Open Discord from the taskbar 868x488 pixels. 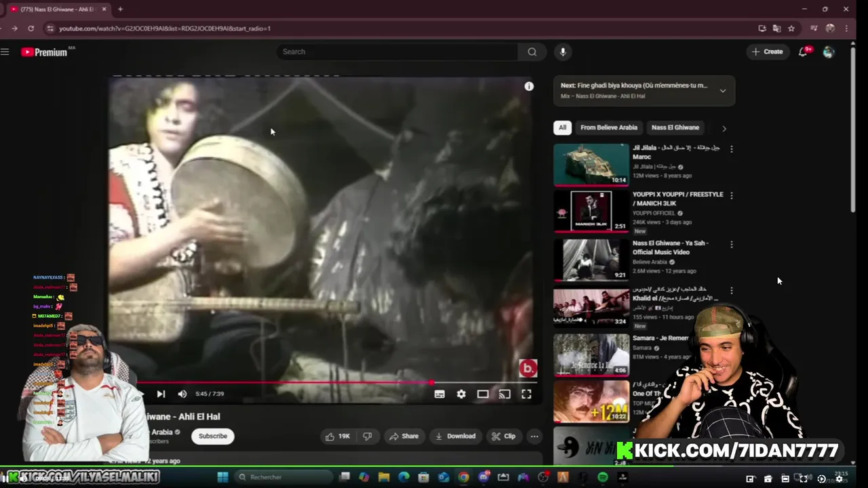click(484, 477)
